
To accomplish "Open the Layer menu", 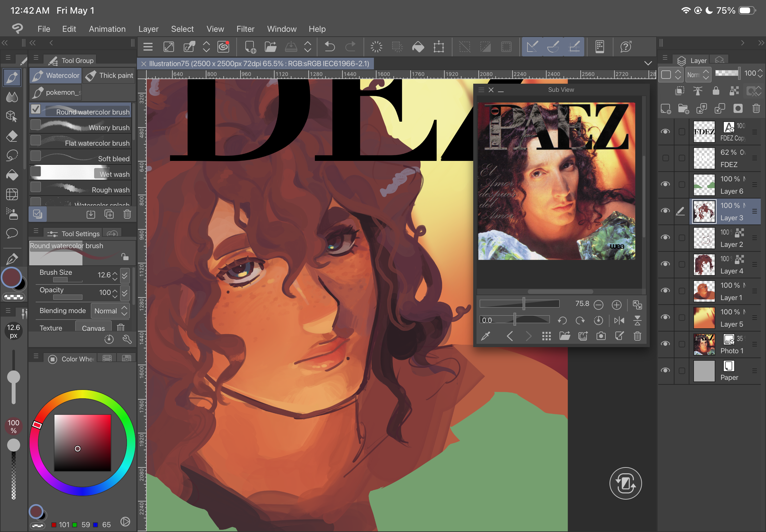I will pyautogui.click(x=148, y=29).
